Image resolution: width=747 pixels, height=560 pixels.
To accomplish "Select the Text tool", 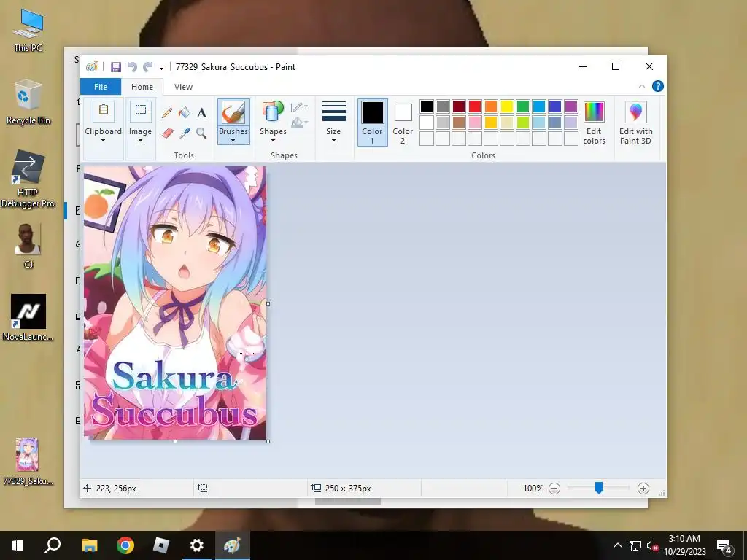I will (201, 113).
